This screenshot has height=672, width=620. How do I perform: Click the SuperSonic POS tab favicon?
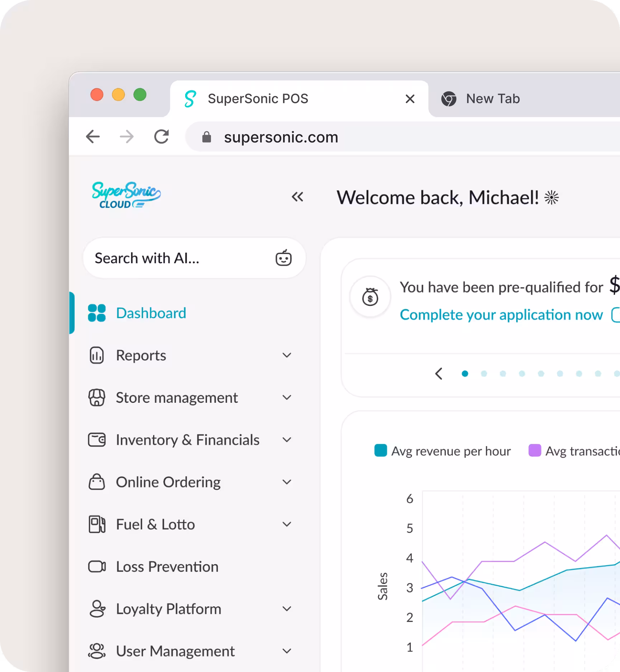click(x=190, y=99)
